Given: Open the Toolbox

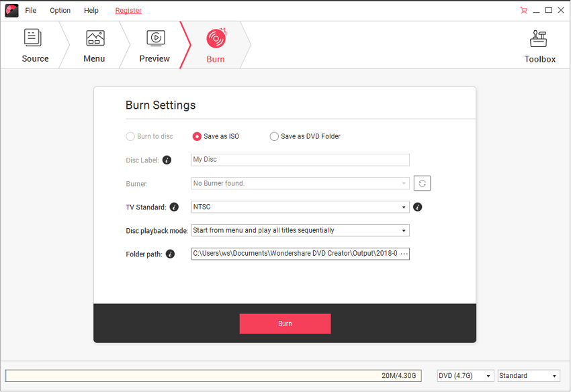Looking at the screenshot, I should 539,40.
